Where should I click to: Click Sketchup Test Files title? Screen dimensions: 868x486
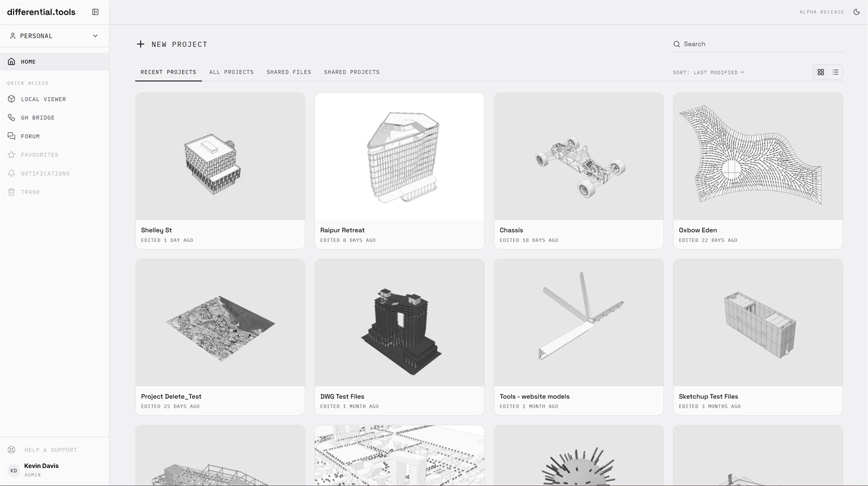(x=709, y=396)
